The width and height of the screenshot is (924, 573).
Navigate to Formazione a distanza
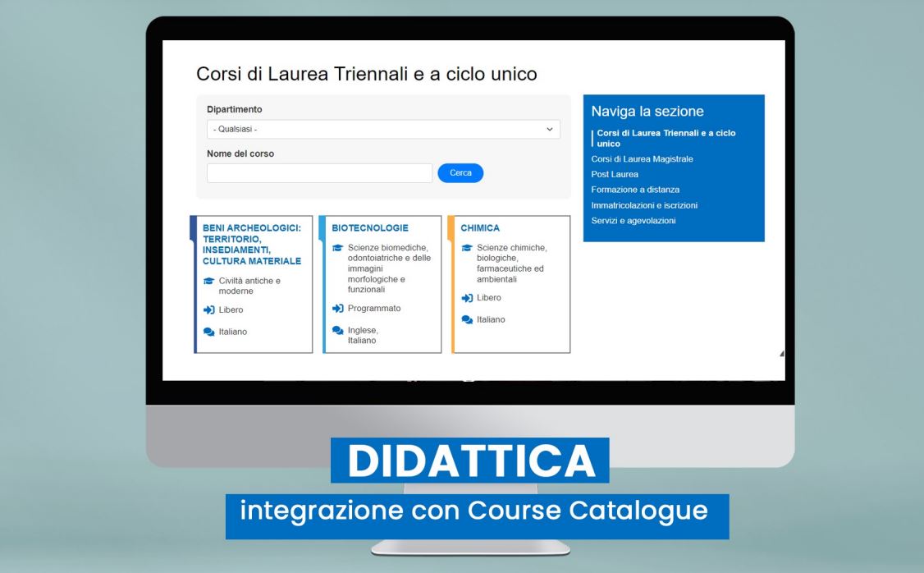[x=635, y=190]
